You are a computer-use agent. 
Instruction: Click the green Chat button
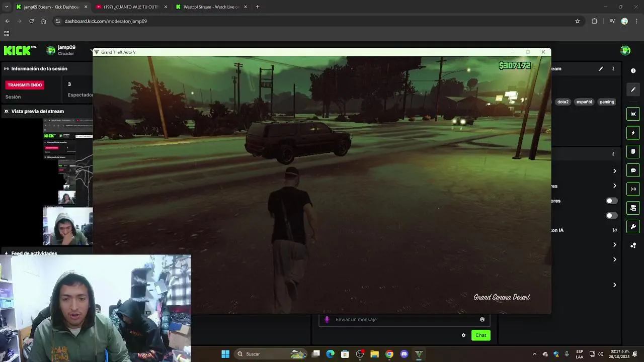coord(481,335)
